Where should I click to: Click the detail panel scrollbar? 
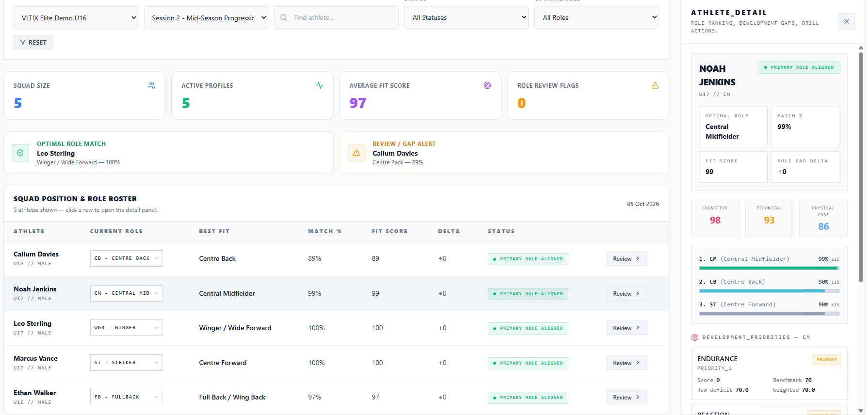coord(861,167)
